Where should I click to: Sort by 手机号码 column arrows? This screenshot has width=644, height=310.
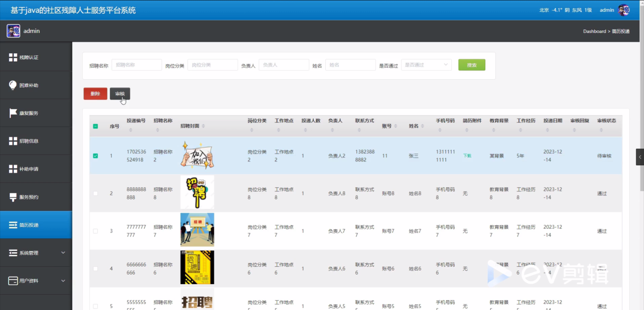[440, 130]
